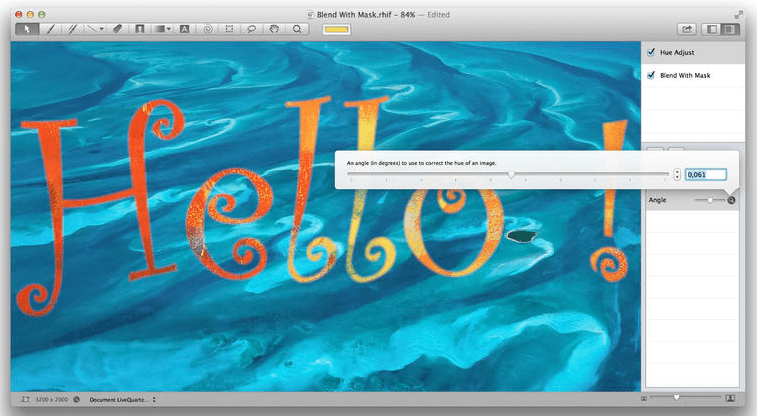Viewport: 757px width, 416px height.
Task: Click the 0,061 angle value field
Action: pos(705,175)
